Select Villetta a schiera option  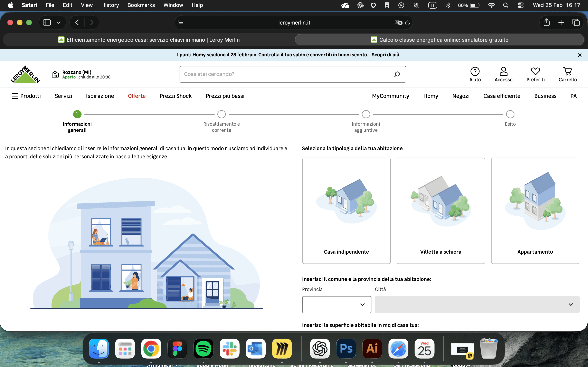click(440, 210)
